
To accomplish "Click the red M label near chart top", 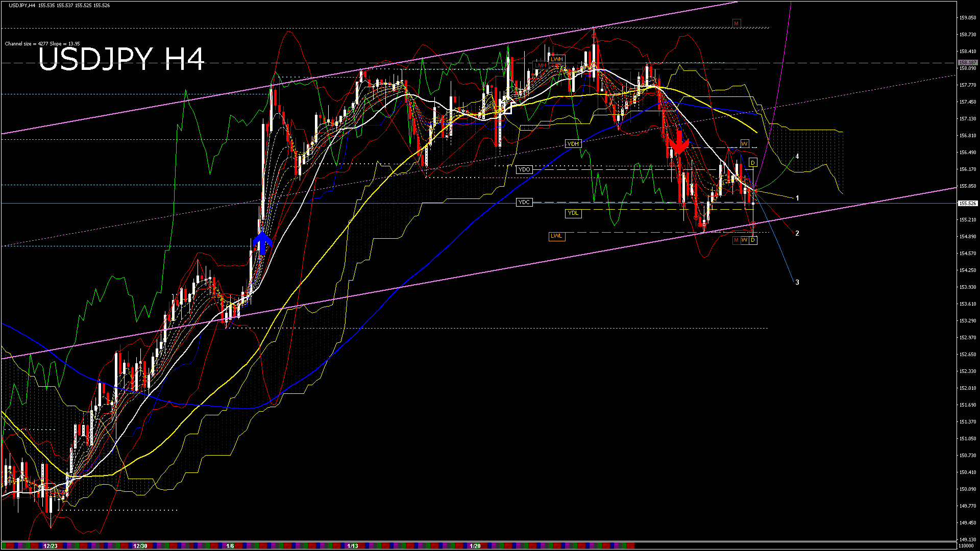I will (x=736, y=23).
